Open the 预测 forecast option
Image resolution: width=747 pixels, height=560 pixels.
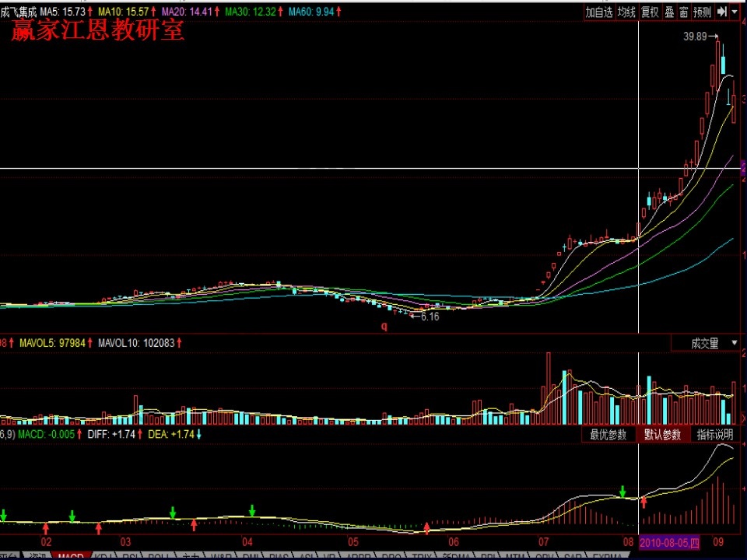pos(702,12)
